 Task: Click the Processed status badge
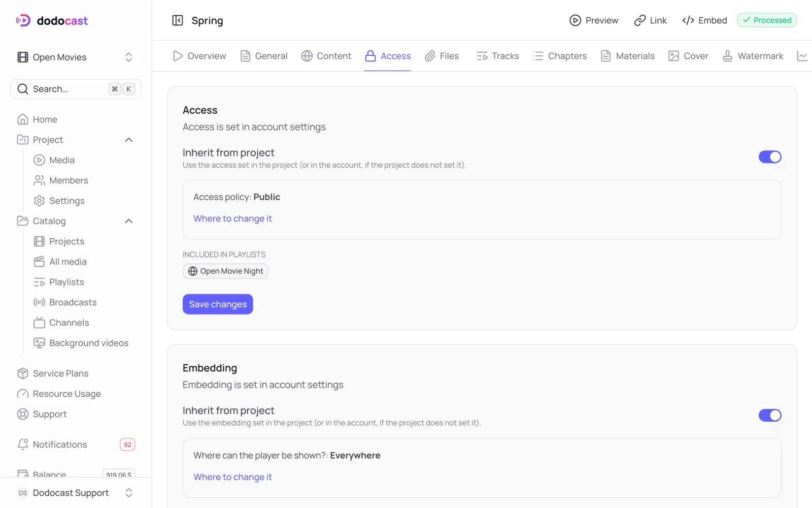point(767,20)
